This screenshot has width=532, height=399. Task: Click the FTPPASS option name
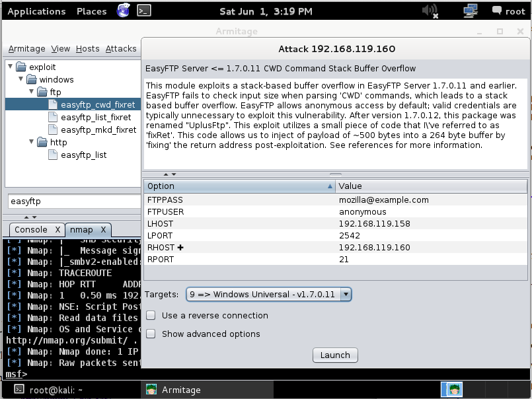coord(165,200)
